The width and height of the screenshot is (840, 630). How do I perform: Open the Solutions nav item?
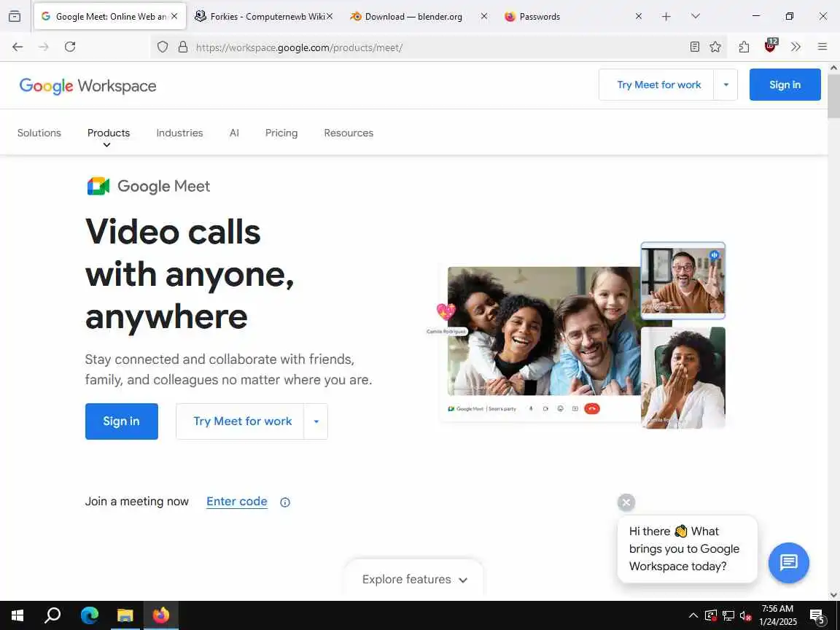click(x=39, y=133)
